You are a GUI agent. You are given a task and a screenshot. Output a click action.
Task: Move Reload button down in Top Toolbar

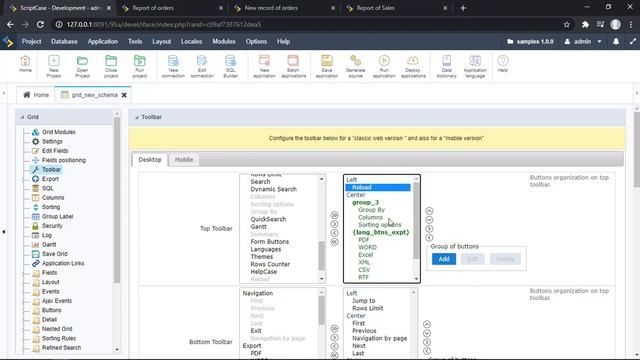pos(429,220)
